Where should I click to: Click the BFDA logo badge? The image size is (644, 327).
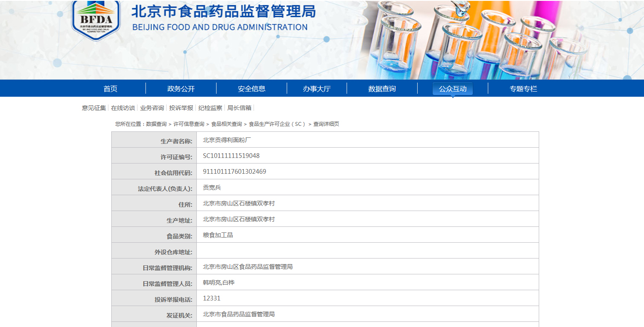click(x=96, y=20)
